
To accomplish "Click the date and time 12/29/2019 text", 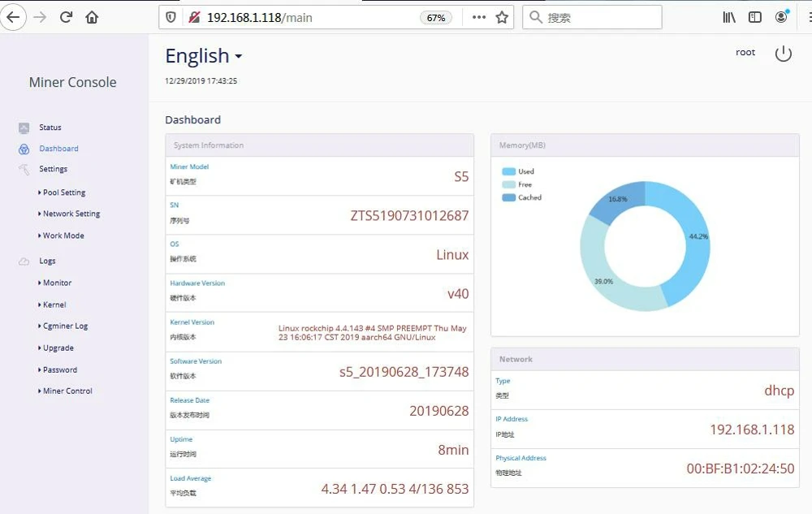I will pyautogui.click(x=201, y=80).
